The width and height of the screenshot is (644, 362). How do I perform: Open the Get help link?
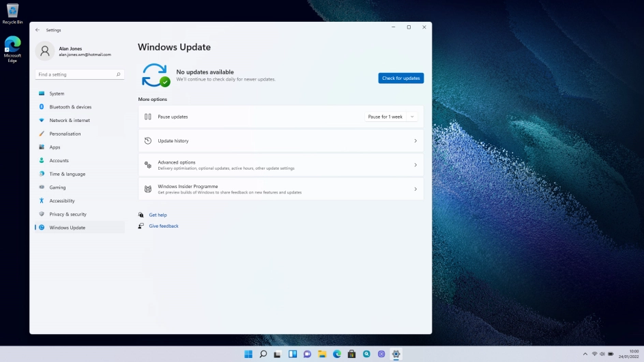158,215
